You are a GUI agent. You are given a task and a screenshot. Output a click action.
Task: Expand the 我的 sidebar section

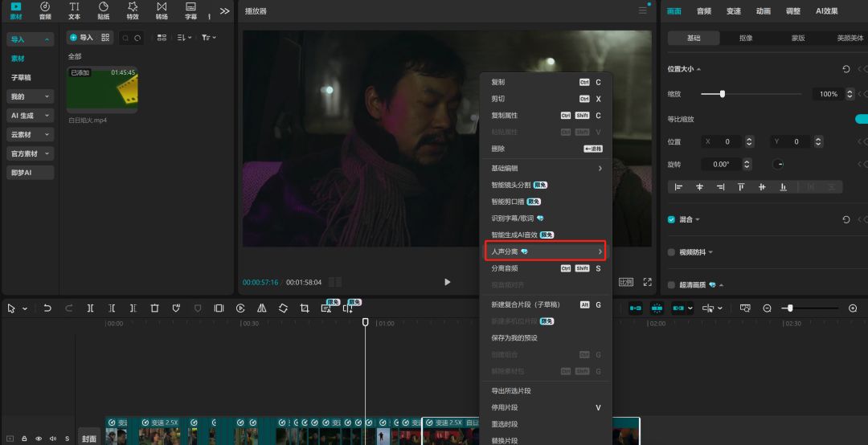click(47, 96)
